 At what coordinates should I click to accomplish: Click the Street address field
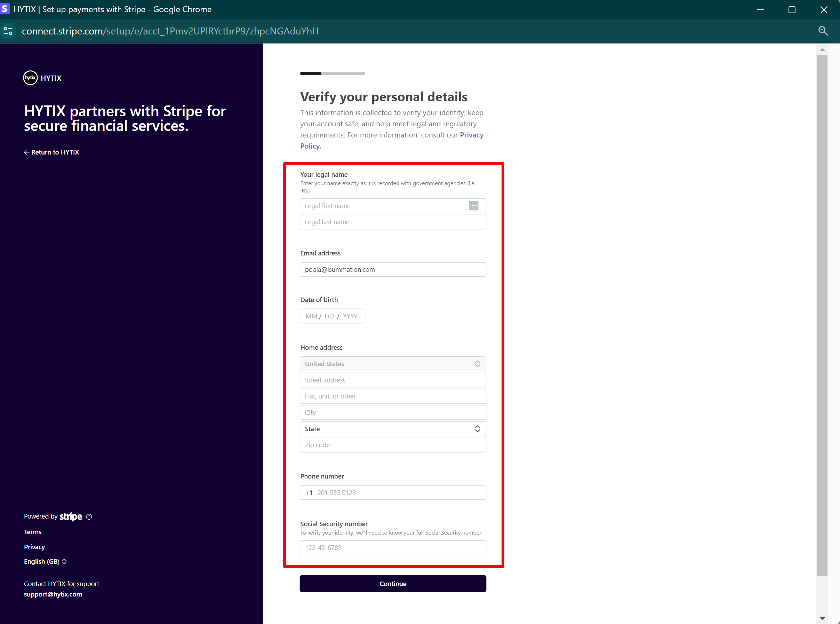(x=393, y=380)
